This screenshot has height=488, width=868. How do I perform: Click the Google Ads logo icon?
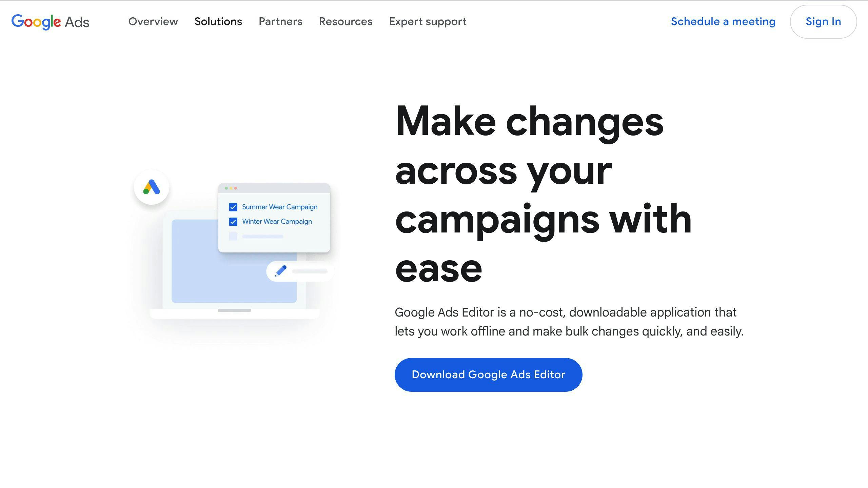coord(50,21)
